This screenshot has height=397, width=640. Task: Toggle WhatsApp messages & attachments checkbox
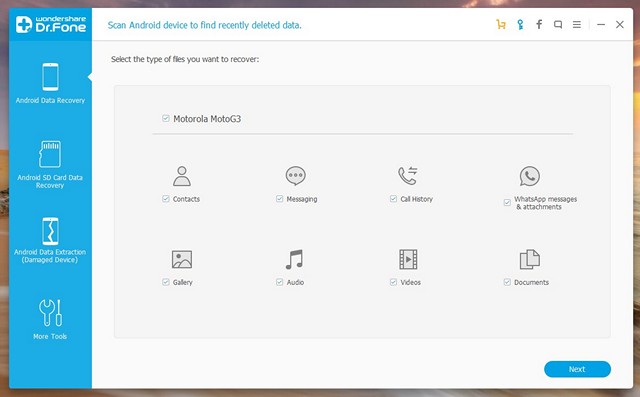507,202
